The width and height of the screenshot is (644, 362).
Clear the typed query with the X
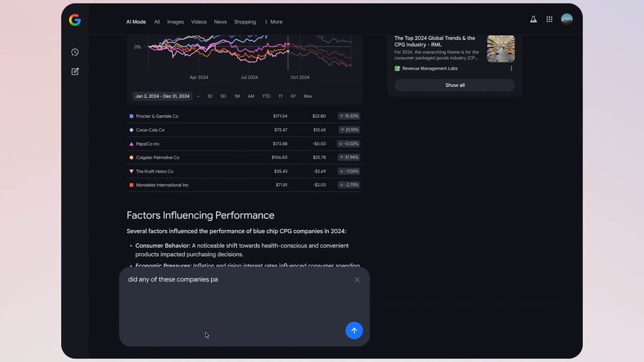[357, 280]
